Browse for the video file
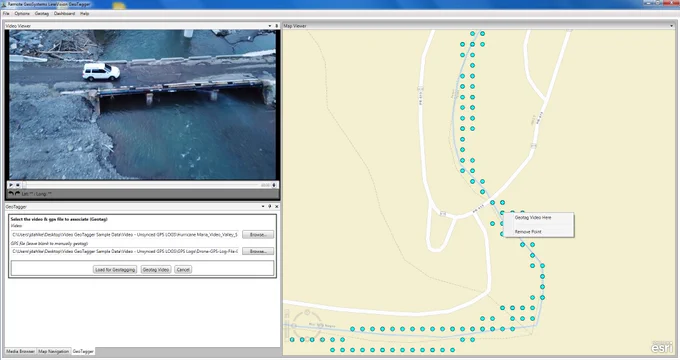The image size is (680, 360). 258,234
